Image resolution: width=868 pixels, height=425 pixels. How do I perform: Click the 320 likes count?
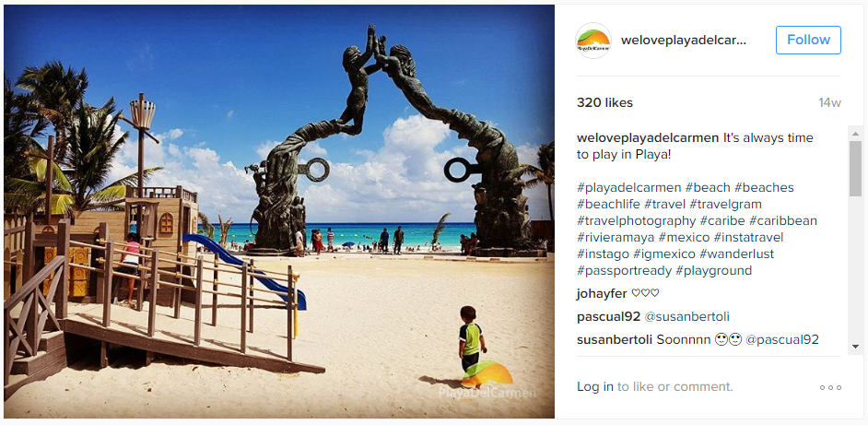click(x=604, y=103)
